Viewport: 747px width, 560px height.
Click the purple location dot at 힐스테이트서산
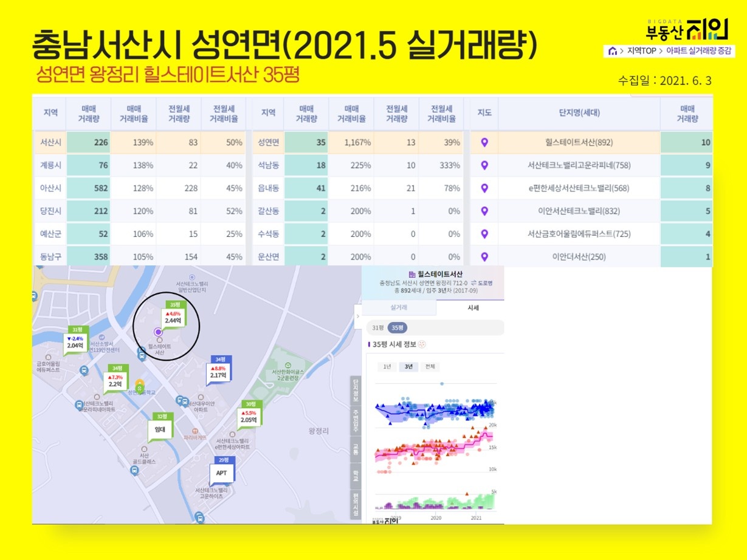(158, 332)
